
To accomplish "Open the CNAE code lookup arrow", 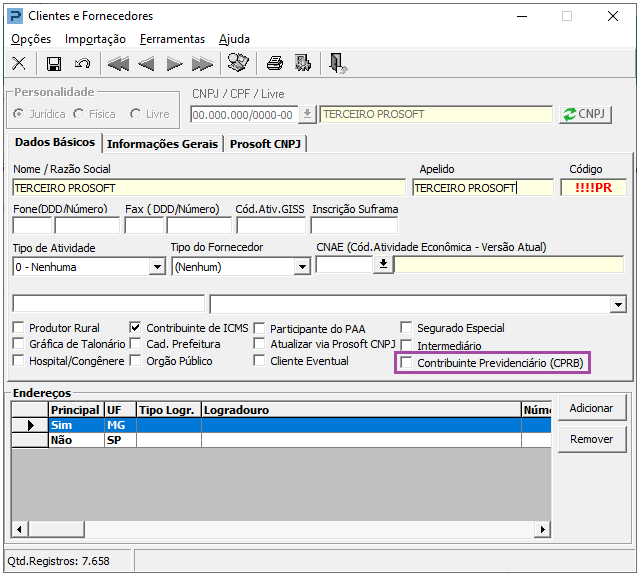I will [384, 265].
